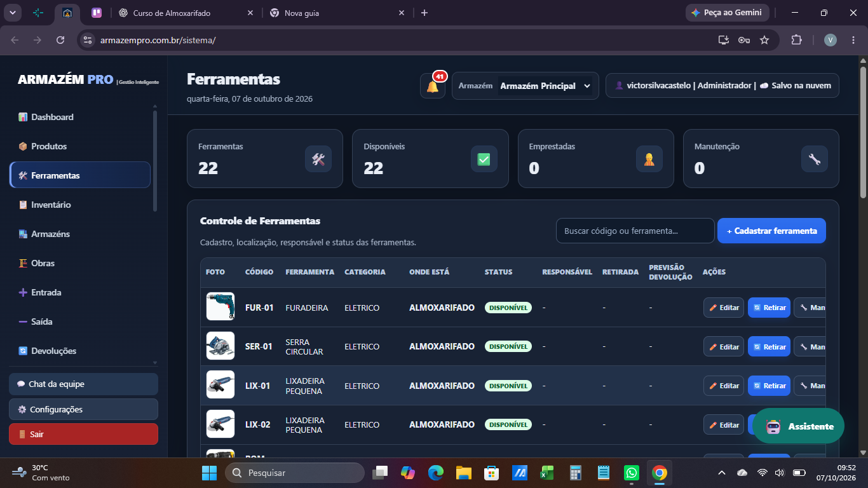Open Chat da equipe
The image size is (868, 488).
[x=83, y=384]
